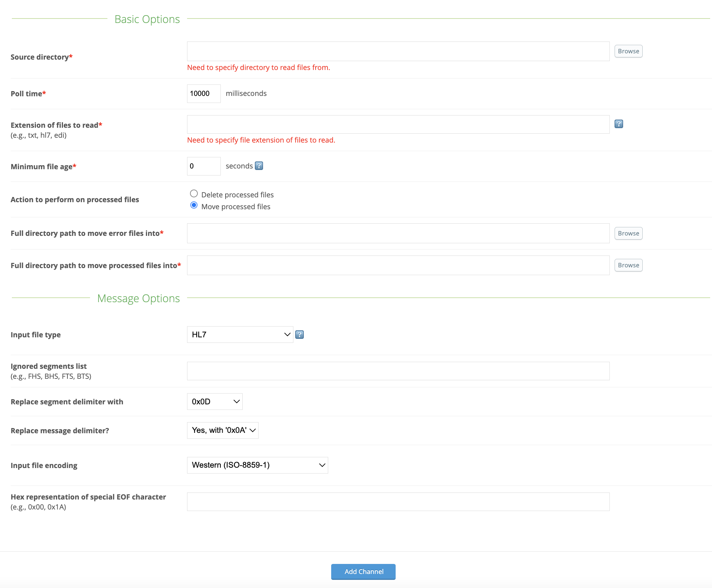Click the Poll time milliseconds field

[x=203, y=94]
